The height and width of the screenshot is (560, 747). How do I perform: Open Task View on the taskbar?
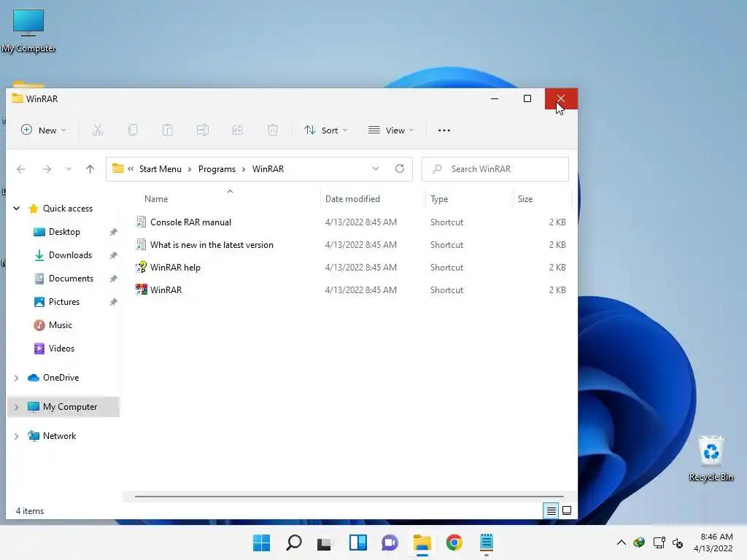click(325, 543)
